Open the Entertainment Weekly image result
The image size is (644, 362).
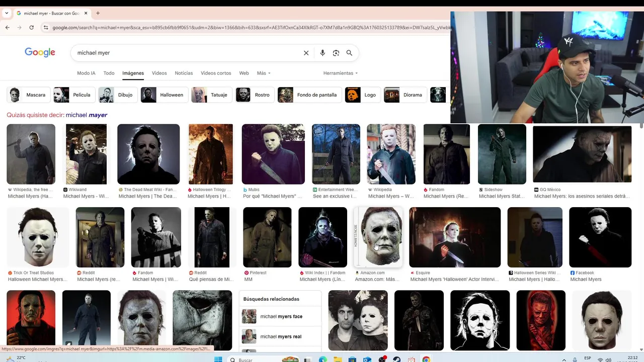coord(336,154)
